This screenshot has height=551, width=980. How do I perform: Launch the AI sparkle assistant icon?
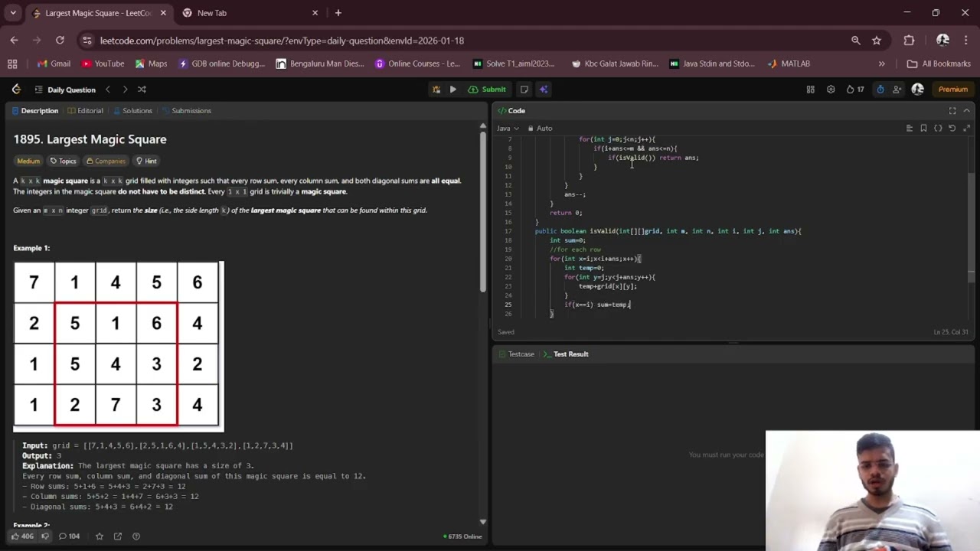point(544,90)
